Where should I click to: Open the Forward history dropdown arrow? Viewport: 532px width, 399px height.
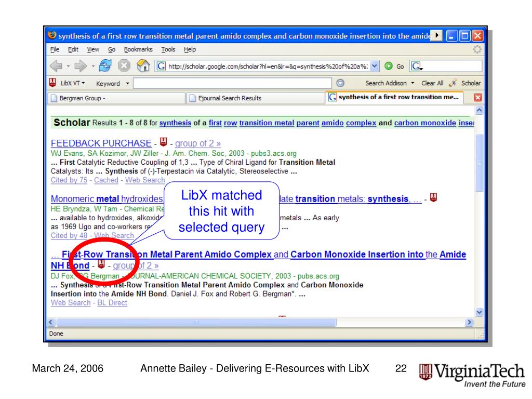[93, 66]
